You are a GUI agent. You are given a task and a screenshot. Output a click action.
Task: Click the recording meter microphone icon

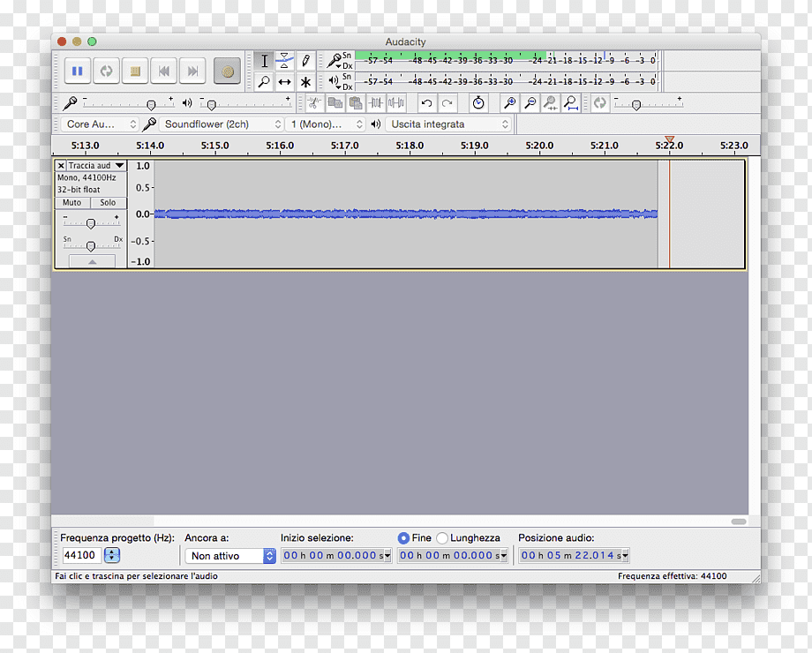coord(335,60)
